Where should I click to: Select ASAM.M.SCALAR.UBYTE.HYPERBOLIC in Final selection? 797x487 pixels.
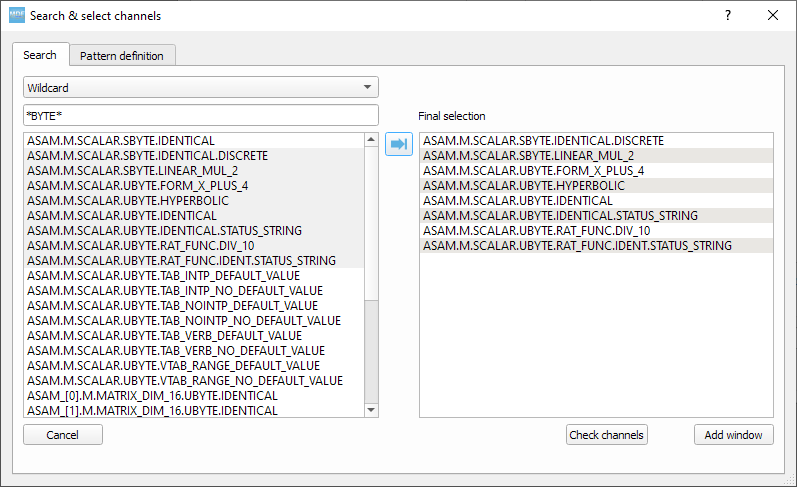tap(596, 186)
